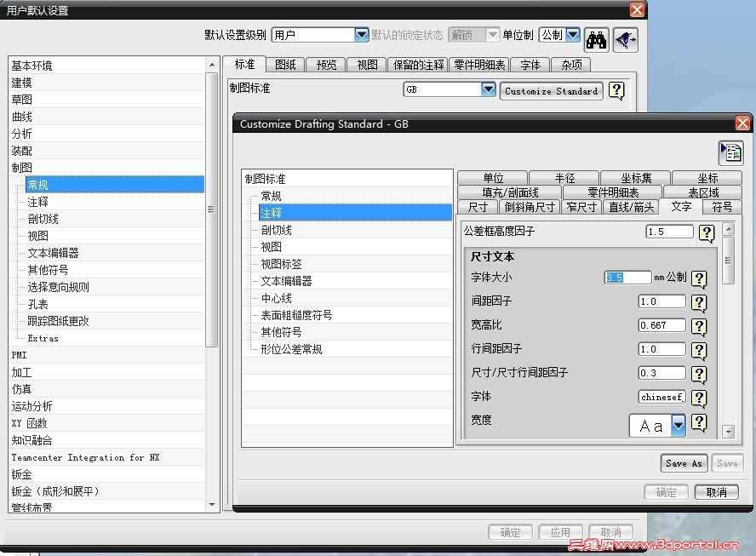Close the Customize Drafting Standard dialog
This screenshot has height=556, width=756.
coord(742,123)
